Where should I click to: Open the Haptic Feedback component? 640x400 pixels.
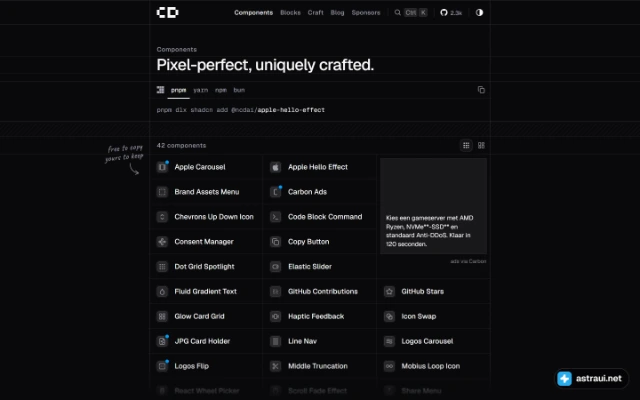[x=316, y=316]
